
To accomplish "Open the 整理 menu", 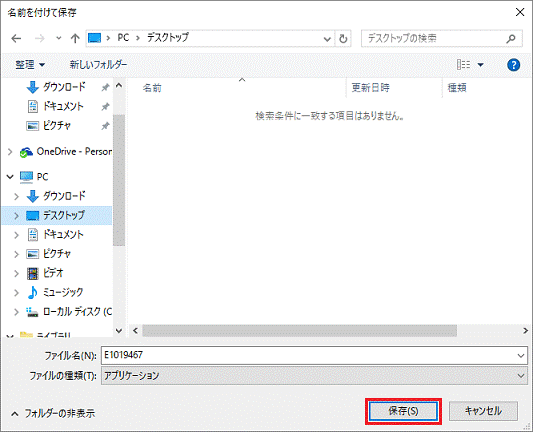I will pos(30,65).
